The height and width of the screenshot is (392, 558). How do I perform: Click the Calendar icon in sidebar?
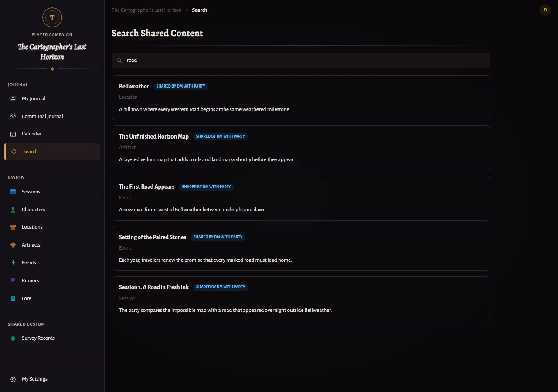pos(13,134)
